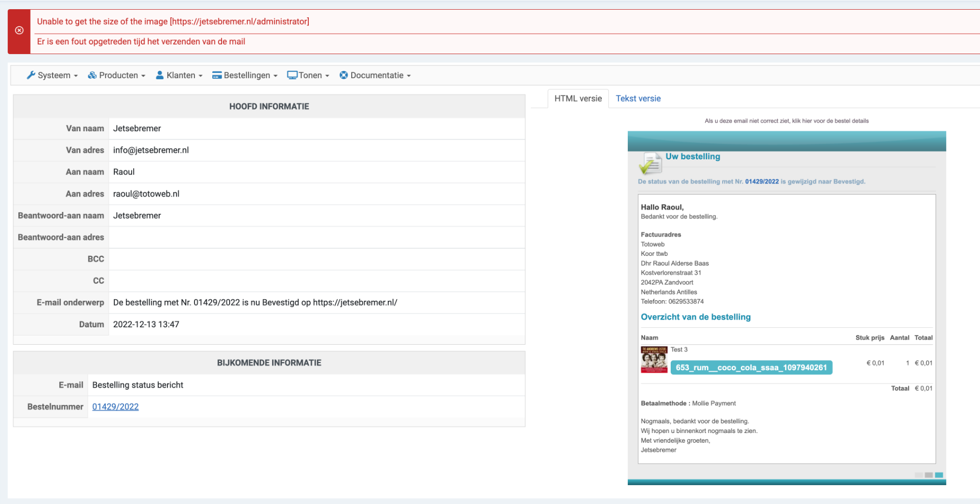Click the Documentatie lifebuoy icon
Screen dimensions: 980x504
click(344, 75)
